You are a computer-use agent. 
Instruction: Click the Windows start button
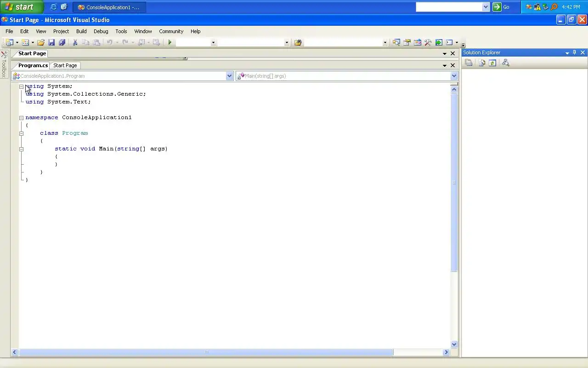(x=22, y=7)
